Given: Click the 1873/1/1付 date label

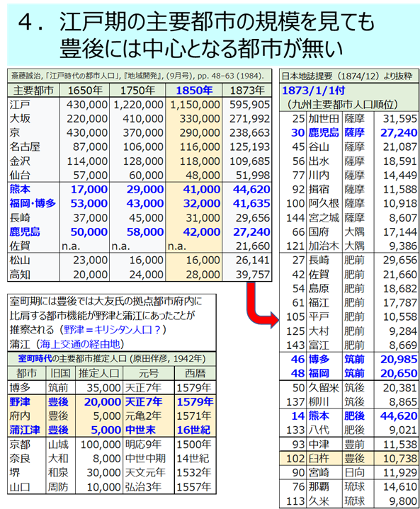Looking at the screenshot, I should tap(314, 91).
